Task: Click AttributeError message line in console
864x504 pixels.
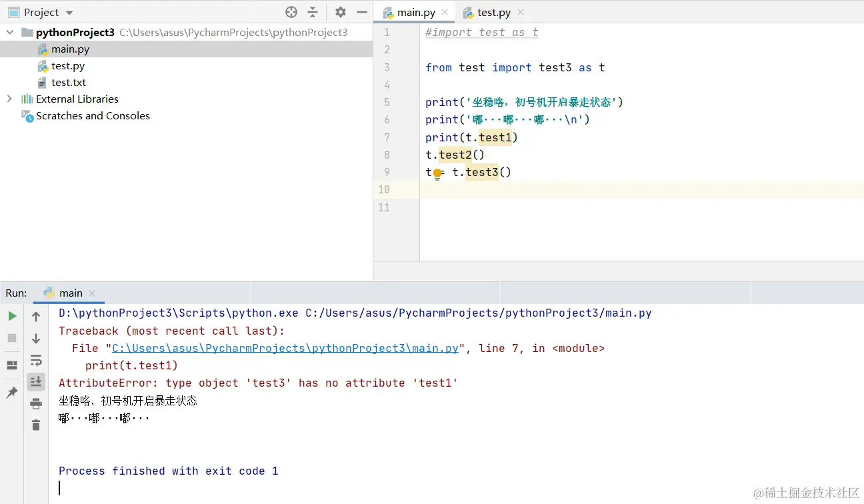Action: point(258,383)
